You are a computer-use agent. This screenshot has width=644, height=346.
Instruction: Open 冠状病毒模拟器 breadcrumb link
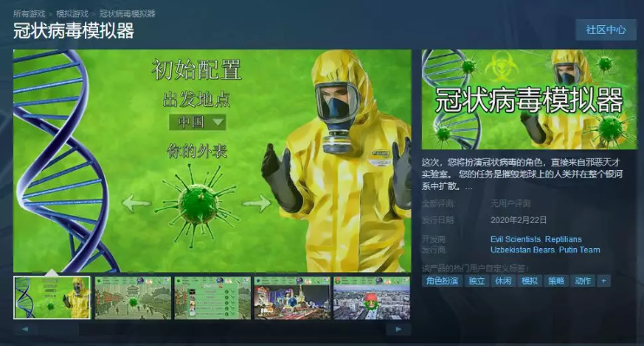[128, 14]
